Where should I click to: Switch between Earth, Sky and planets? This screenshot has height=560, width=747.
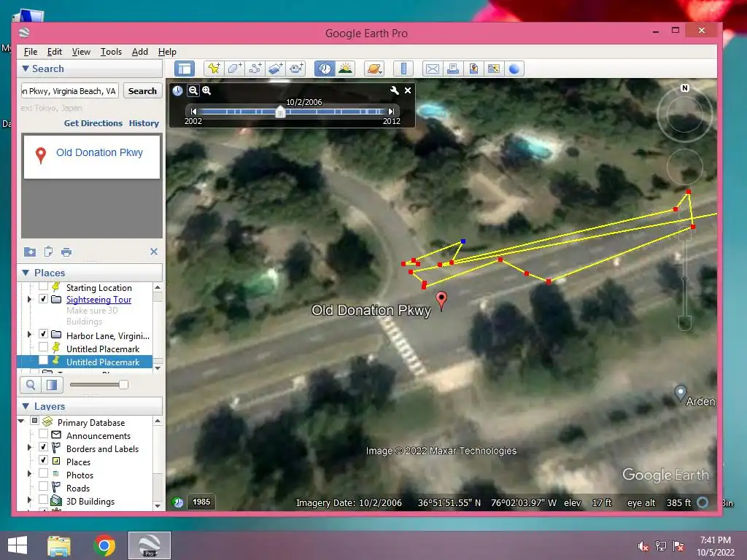coord(374,69)
